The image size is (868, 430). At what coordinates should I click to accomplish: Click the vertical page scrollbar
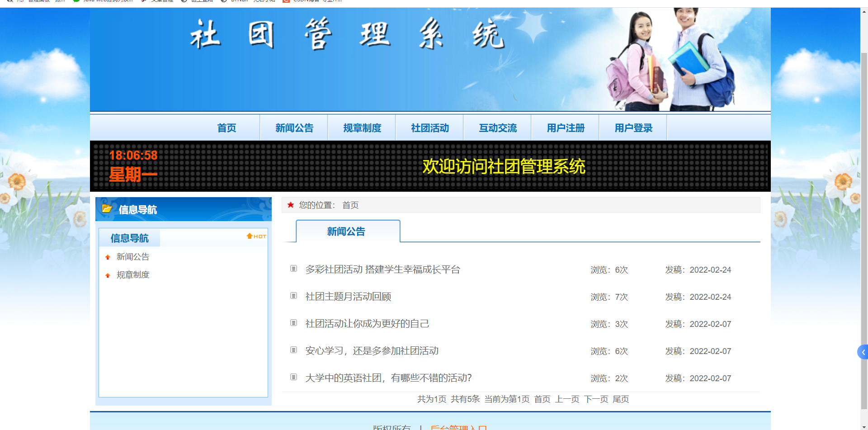click(x=864, y=231)
